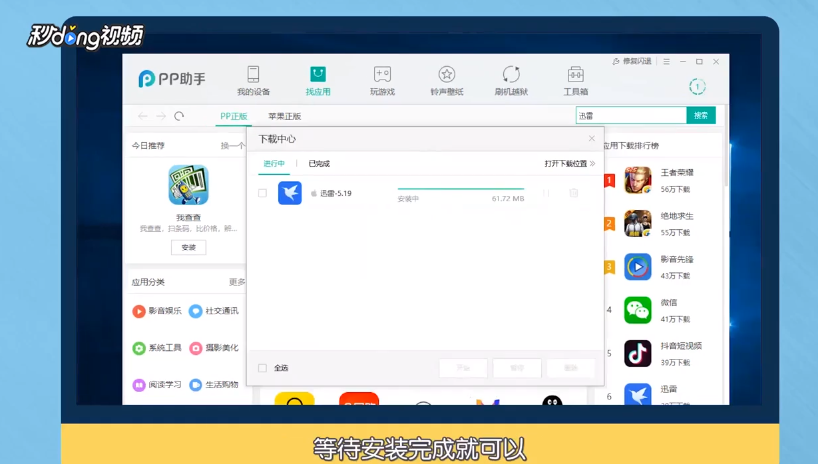This screenshot has width=818, height=464.
Task: Select the PP正版 tab
Action: (x=233, y=116)
